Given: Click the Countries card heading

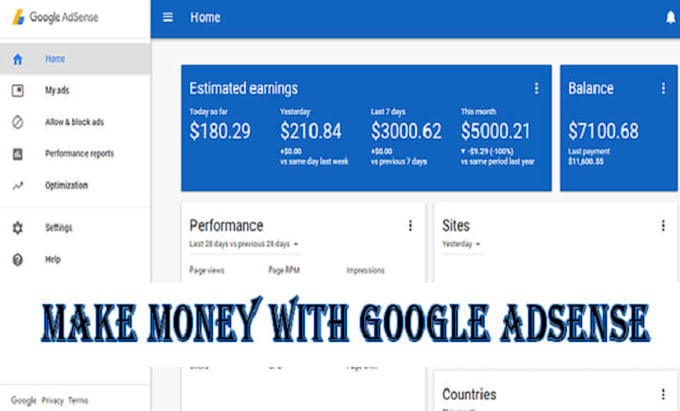Looking at the screenshot, I should (x=469, y=394).
